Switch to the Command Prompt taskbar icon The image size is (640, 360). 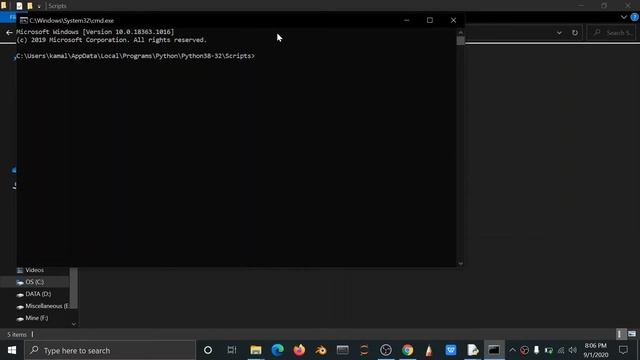click(494, 350)
